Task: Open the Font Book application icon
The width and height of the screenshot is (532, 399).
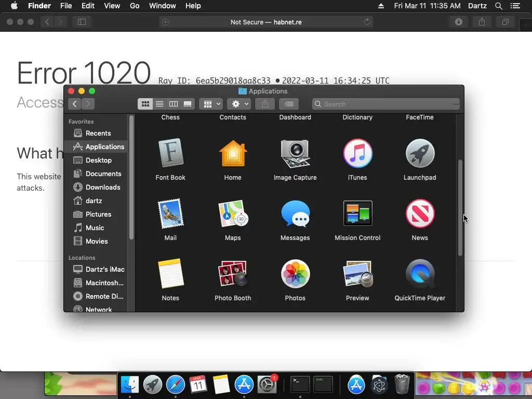Action: [170, 153]
